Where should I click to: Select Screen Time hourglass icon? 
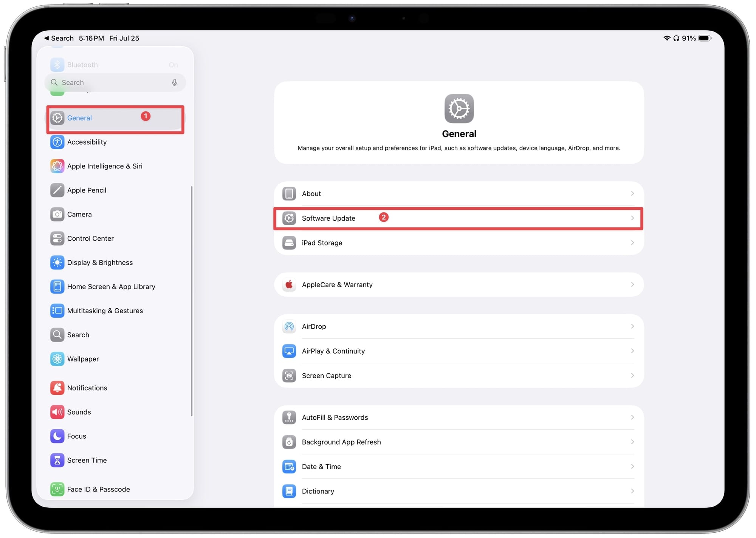[x=57, y=460]
